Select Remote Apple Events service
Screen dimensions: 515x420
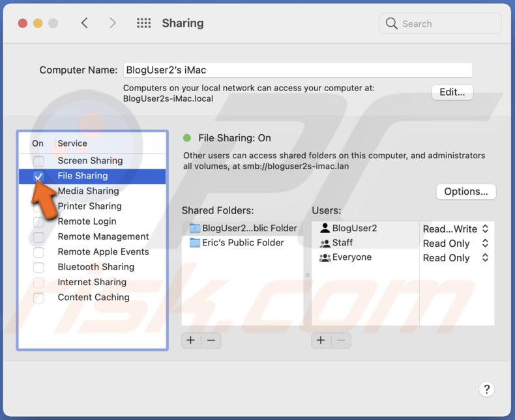click(103, 251)
